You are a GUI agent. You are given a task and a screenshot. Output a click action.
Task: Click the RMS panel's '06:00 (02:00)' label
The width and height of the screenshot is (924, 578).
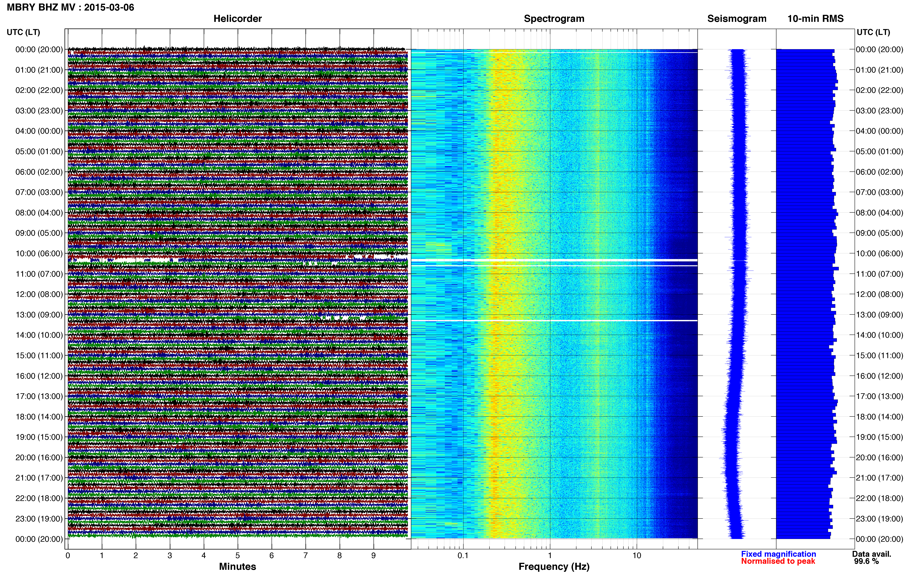point(880,172)
